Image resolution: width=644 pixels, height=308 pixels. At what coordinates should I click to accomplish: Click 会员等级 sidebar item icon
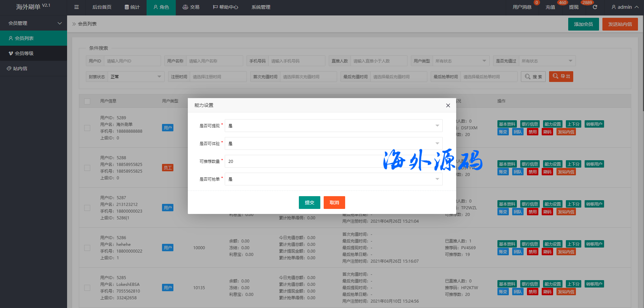pyautogui.click(x=11, y=53)
